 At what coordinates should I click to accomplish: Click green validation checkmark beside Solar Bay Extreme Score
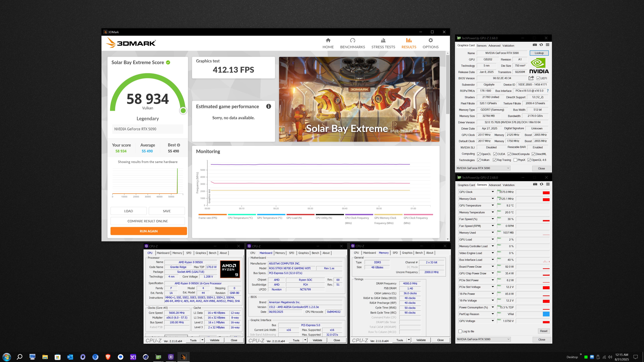(x=168, y=63)
